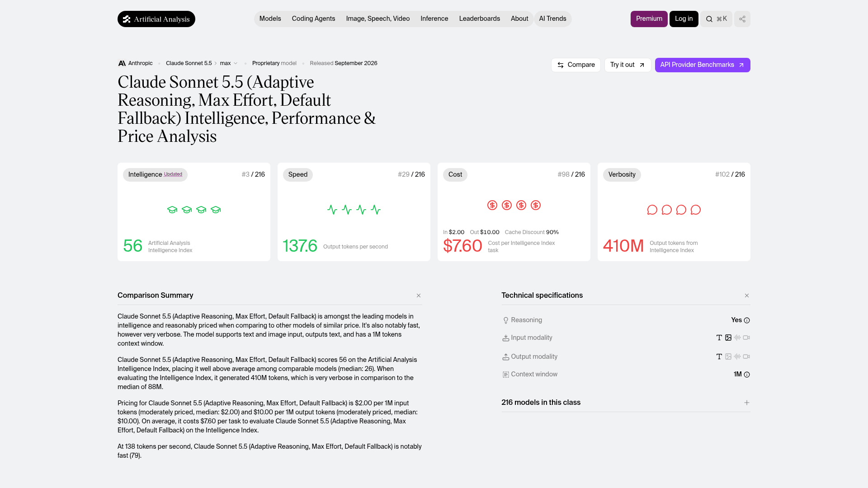Click the Cost label pill
Viewport: 868px width, 488px height.
(455, 175)
